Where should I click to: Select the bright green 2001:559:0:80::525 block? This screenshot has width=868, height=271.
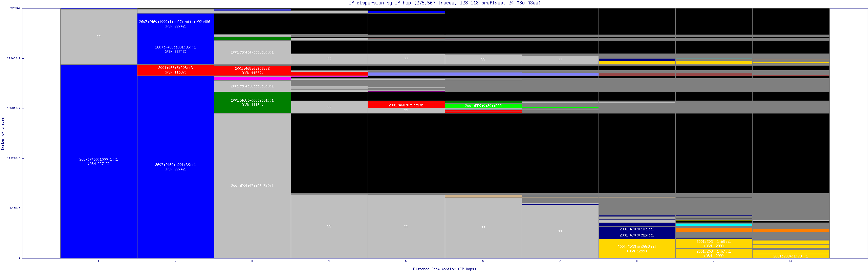point(483,106)
